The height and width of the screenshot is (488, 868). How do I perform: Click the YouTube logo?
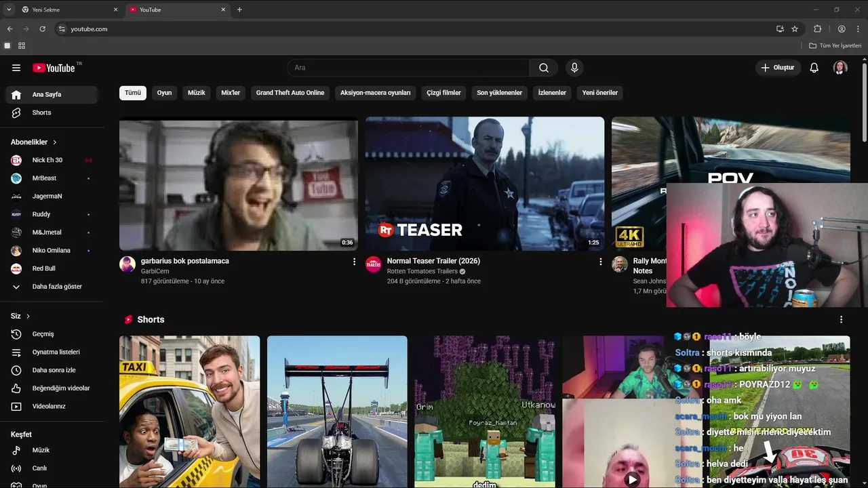click(x=54, y=68)
